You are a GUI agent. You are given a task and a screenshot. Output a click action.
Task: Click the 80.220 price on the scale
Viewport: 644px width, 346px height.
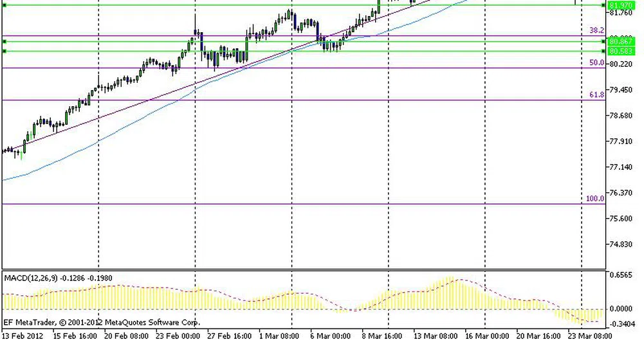point(621,64)
